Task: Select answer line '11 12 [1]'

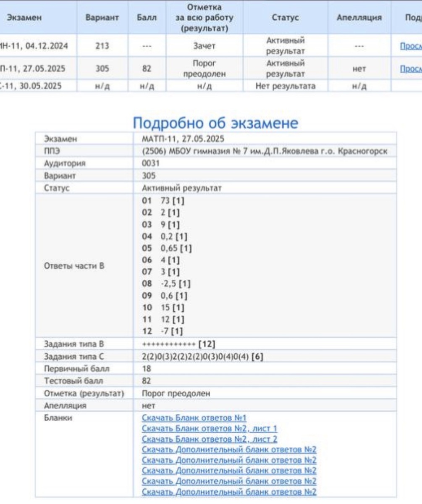Action: tap(163, 320)
